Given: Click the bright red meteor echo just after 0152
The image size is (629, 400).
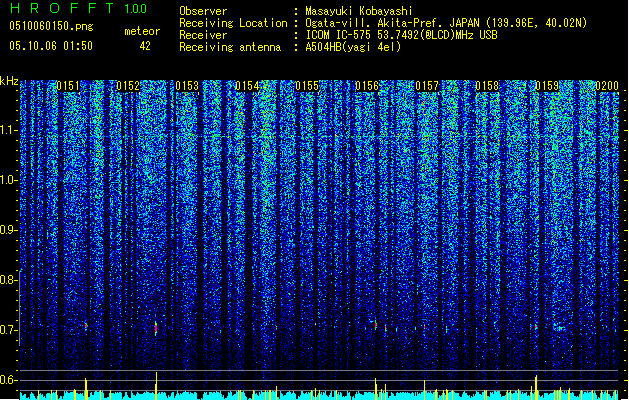Looking at the screenshot, I should [156, 328].
